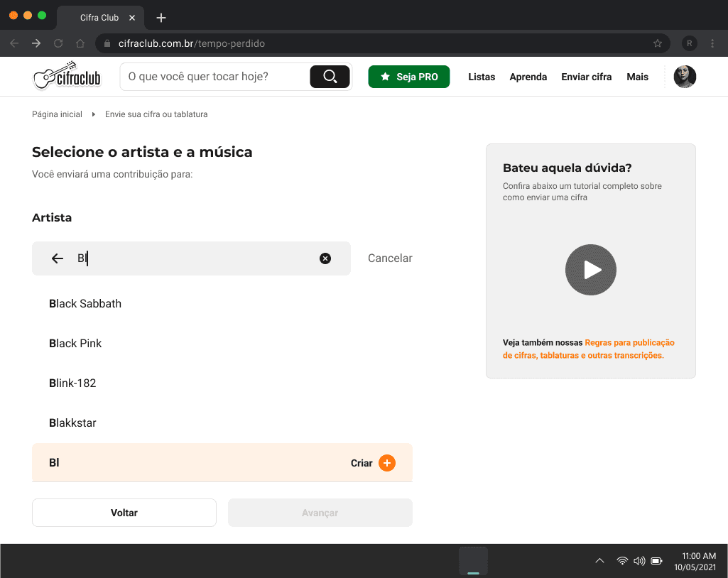Close the Cifra Club tab
728x578 pixels.
pyautogui.click(x=132, y=18)
